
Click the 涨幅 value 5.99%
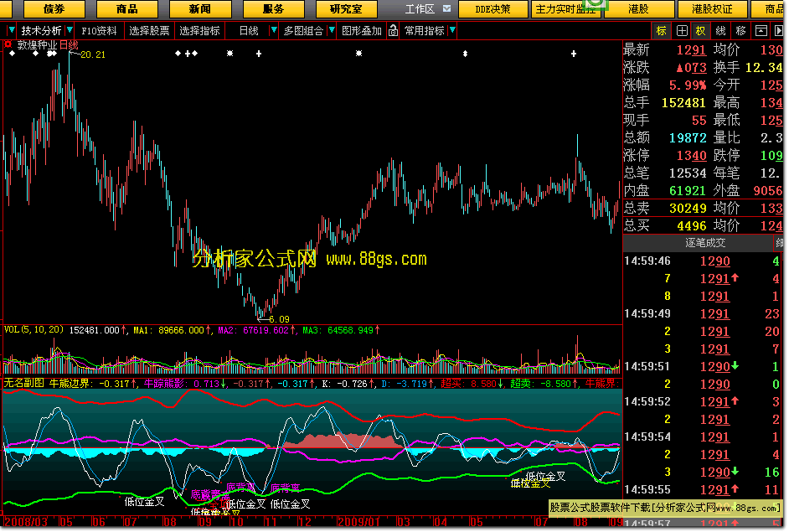(x=688, y=85)
